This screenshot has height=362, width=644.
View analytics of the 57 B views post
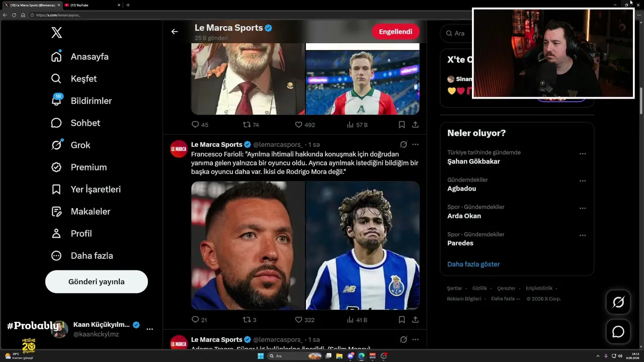(x=357, y=125)
